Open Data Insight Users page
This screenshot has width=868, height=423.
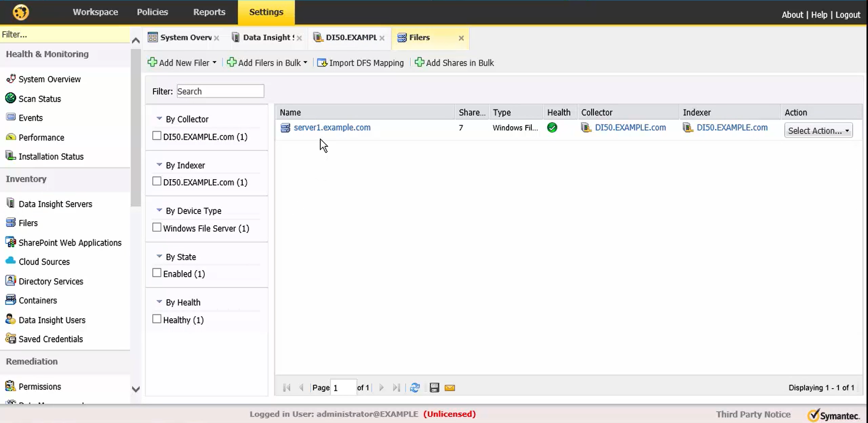coord(52,320)
